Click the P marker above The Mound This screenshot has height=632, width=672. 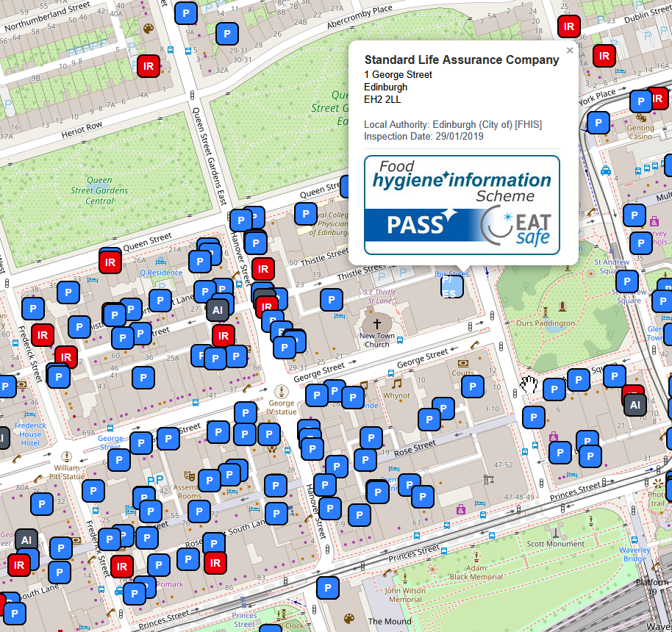328,588
